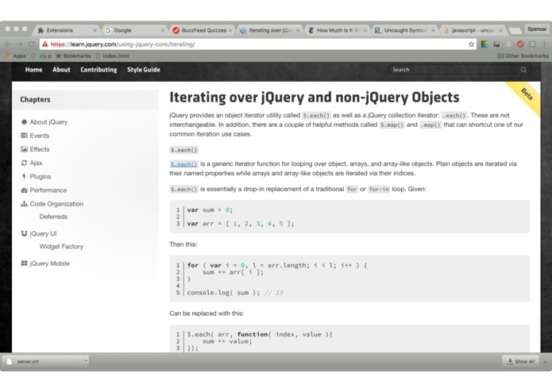Switch to the BuzzFeed Quizzes tab
Image resolution: width=552 pixels, height=392 pixels.
click(202, 31)
